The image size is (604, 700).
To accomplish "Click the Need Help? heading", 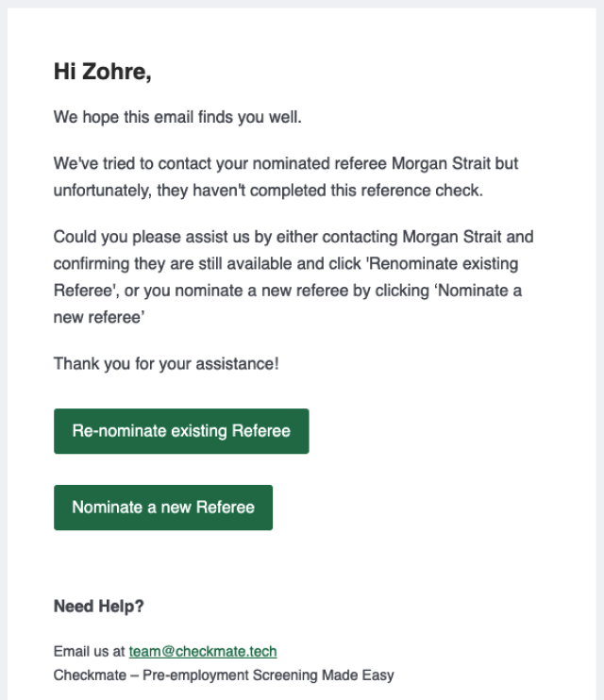I will pos(99,607).
